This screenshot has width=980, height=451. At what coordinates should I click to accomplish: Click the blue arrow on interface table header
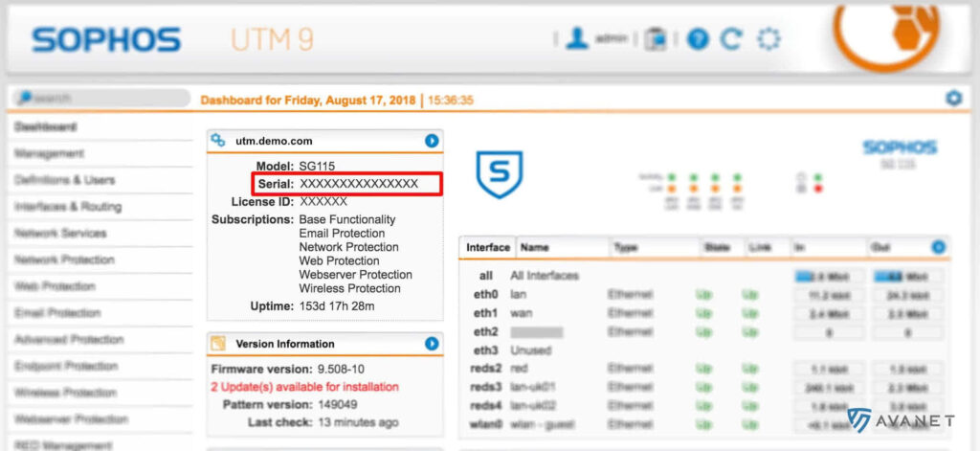point(938,247)
